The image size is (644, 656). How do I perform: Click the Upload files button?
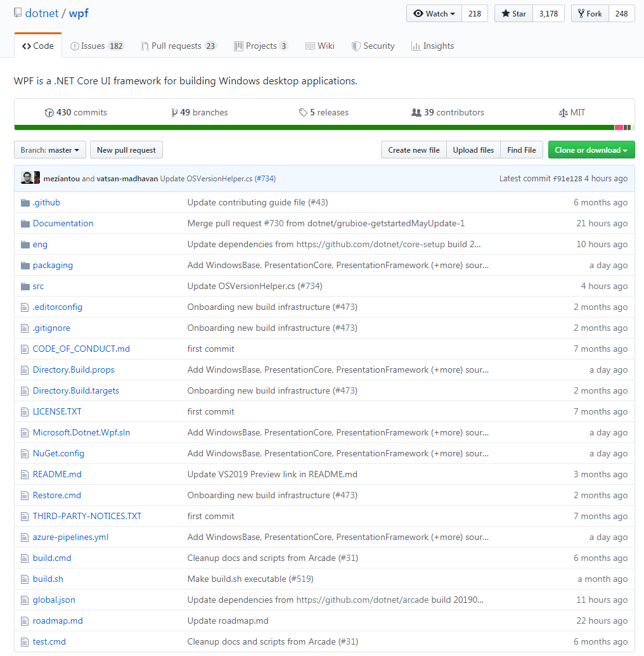click(473, 150)
